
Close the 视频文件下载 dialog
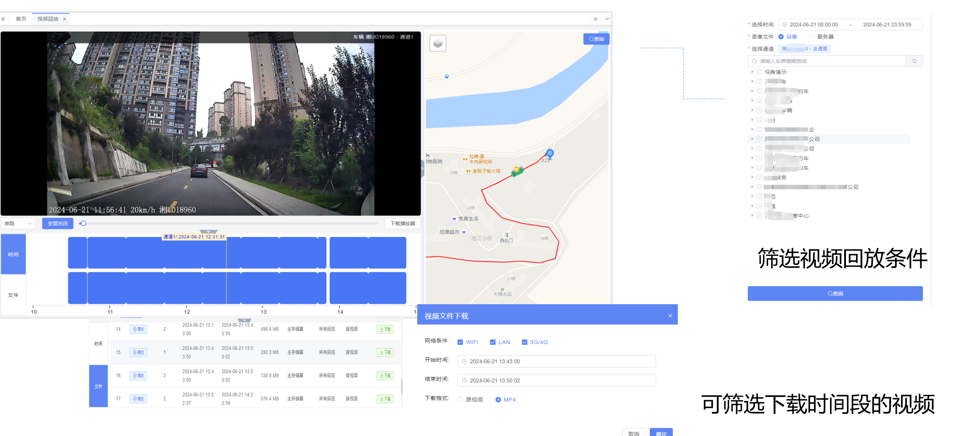(x=670, y=316)
